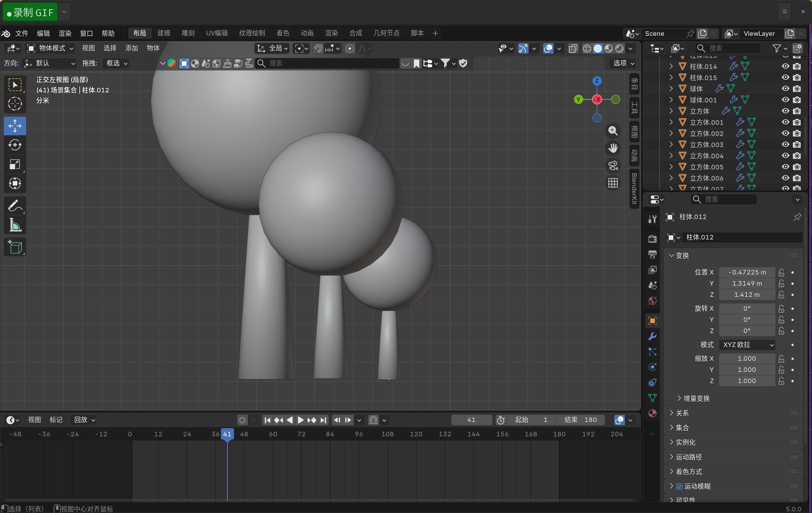Choose the Add Cube tool
This screenshot has height=513, width=812.
click(15, 247)
